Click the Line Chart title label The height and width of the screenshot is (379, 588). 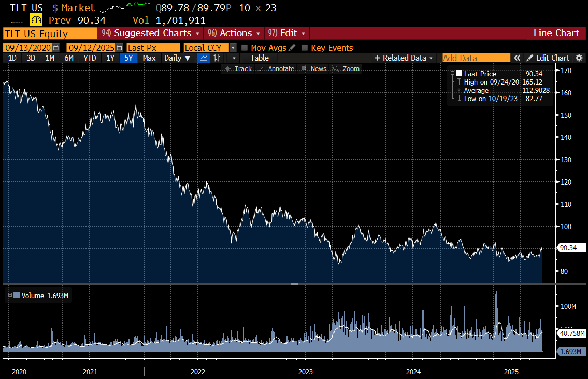[x=556, y=33]
